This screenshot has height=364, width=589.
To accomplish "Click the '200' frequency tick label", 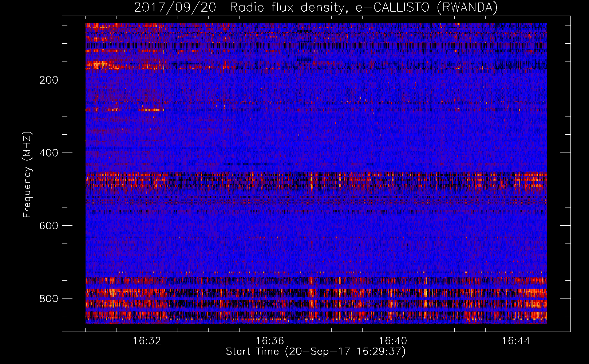I will 48,80.
